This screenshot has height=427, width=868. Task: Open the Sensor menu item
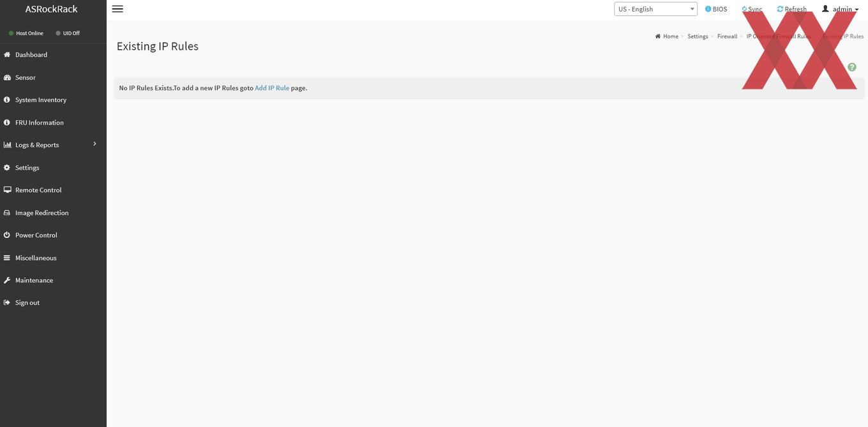click(26, 77)
